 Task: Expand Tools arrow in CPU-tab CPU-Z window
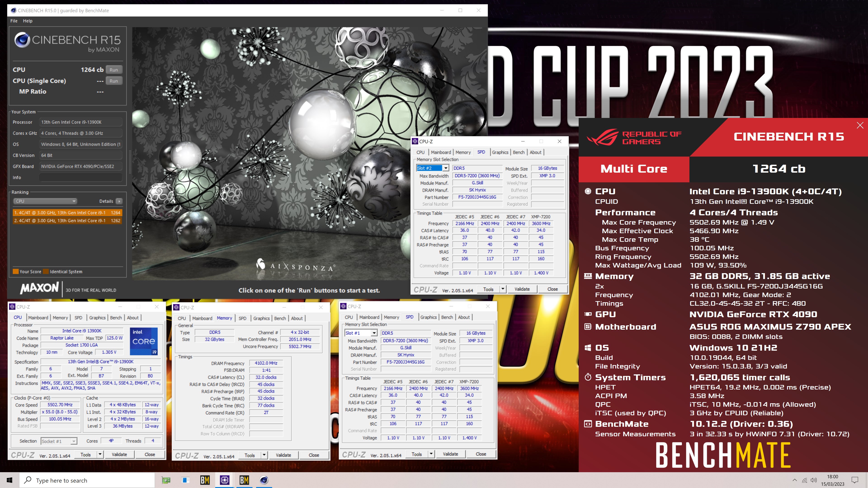click(x=100, y=454)
